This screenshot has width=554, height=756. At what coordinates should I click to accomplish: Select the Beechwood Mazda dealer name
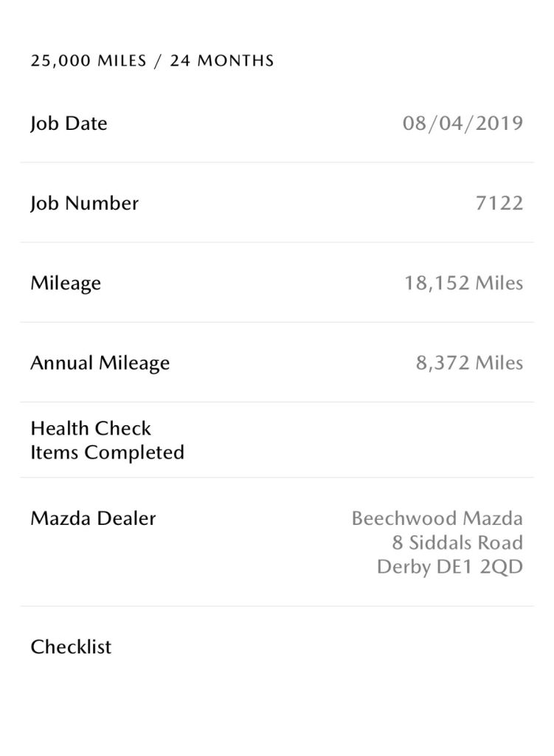click(x=437, y=518)
